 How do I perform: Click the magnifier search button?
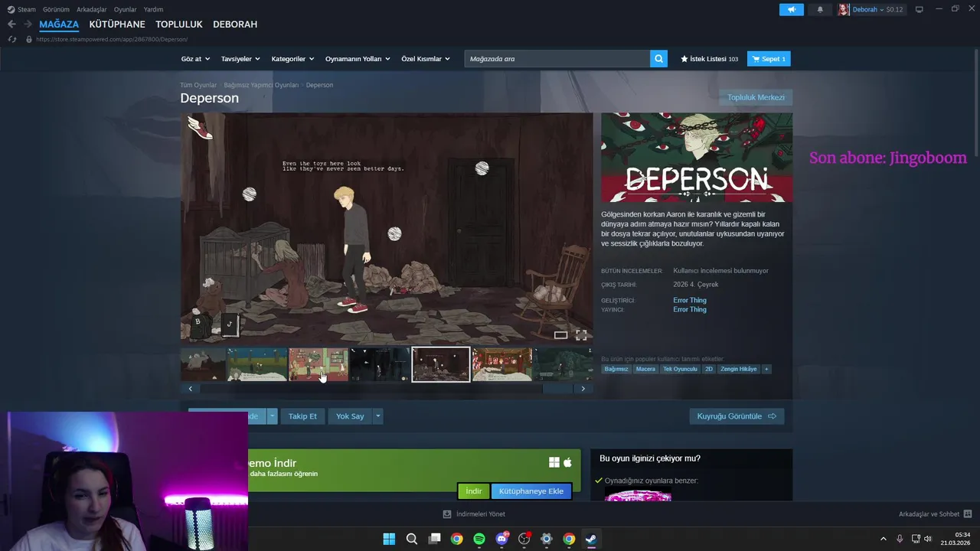[658, 59]
